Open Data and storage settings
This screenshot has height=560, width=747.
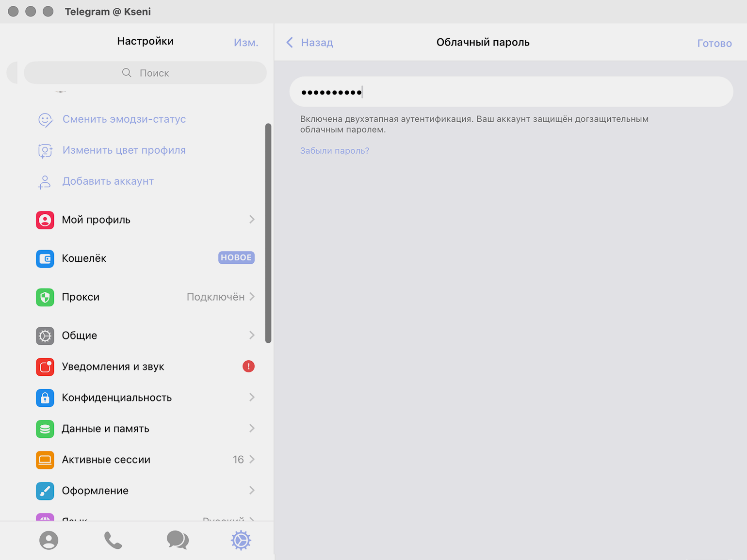(x=105, y=429)
